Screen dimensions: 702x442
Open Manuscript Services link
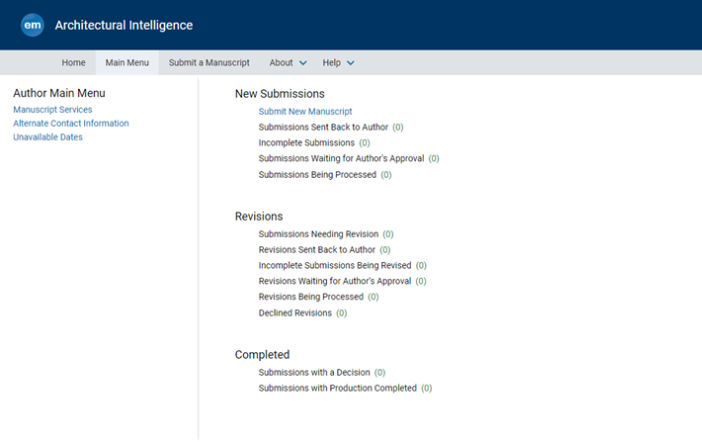click(x=53, y=110)
